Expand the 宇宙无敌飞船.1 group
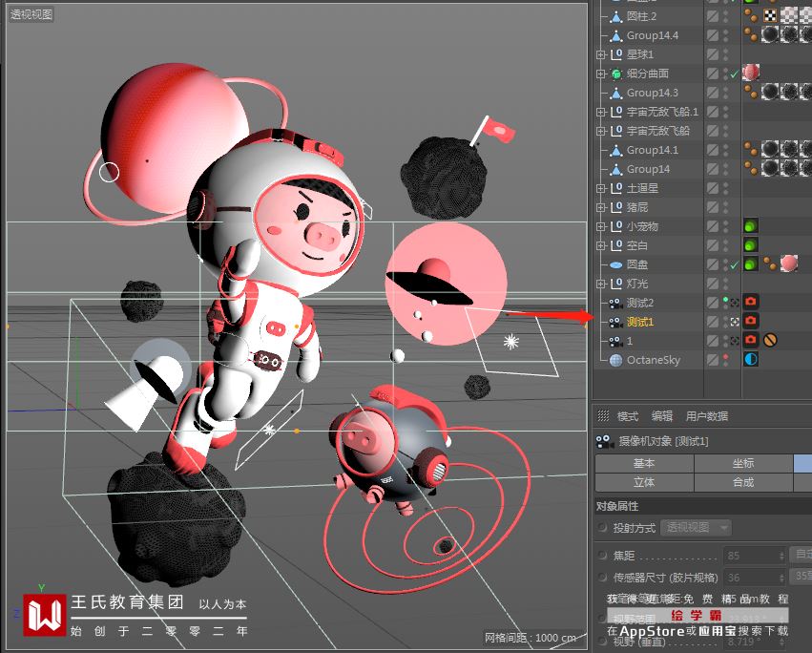 (601, 112)
